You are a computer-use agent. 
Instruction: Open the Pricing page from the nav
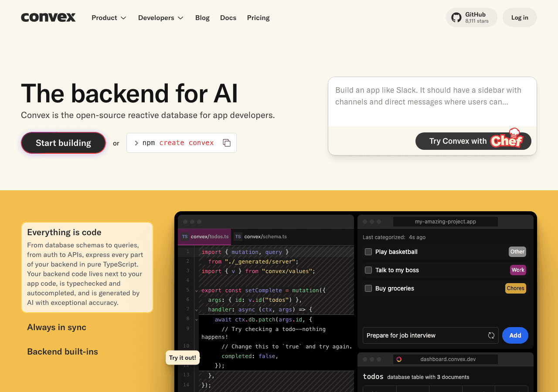258,17
